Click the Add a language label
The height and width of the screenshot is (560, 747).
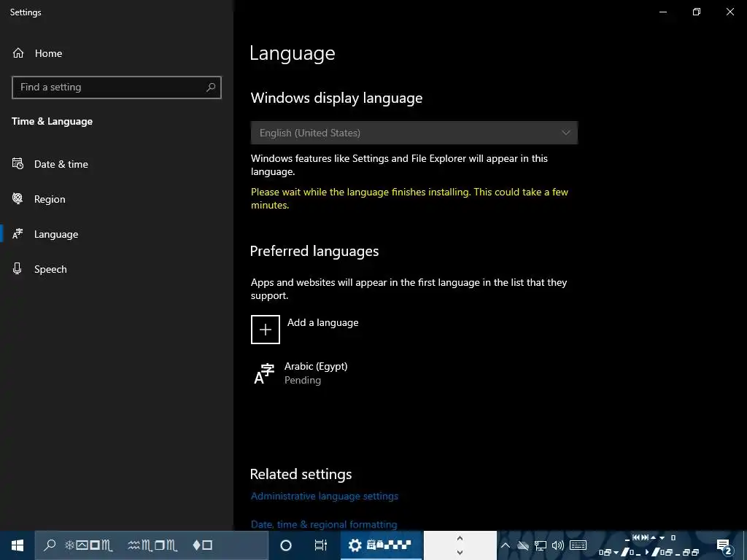point(323,323)
